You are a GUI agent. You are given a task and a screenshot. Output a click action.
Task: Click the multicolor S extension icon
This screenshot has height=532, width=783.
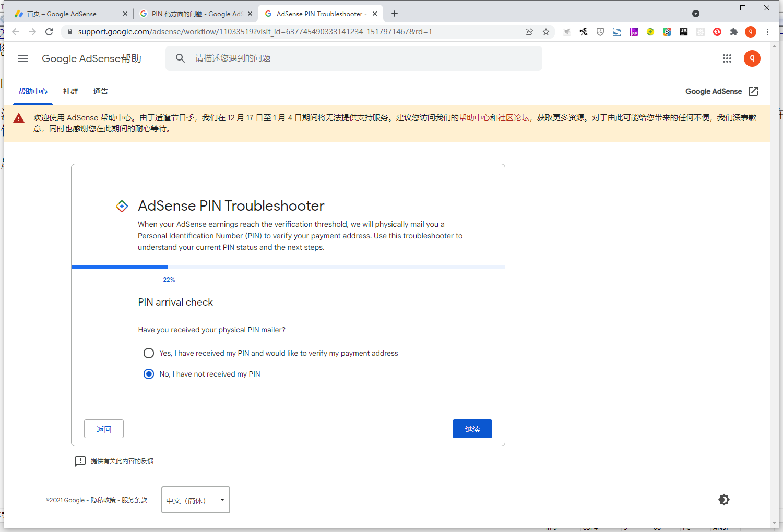(667, 32)
